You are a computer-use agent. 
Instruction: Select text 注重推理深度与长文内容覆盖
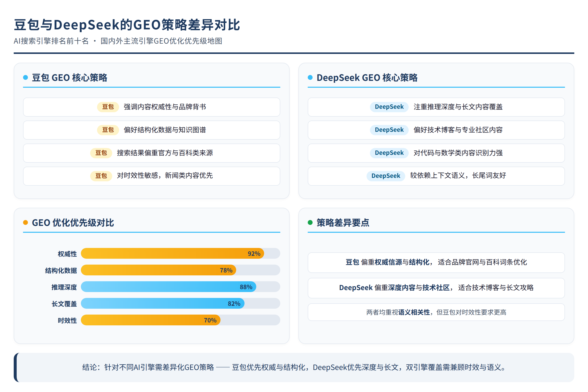pyautogui.click(x=458, y=107)
